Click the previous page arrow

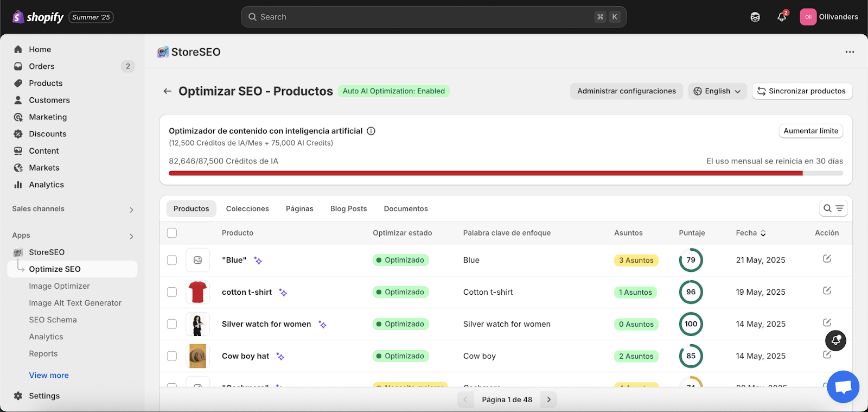tap(465, 400)
